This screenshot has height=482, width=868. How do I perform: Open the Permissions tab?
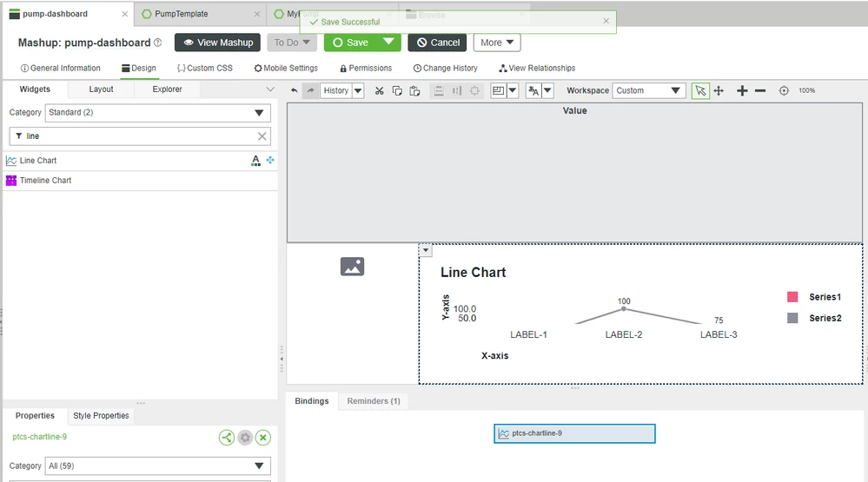click(366, 68)
